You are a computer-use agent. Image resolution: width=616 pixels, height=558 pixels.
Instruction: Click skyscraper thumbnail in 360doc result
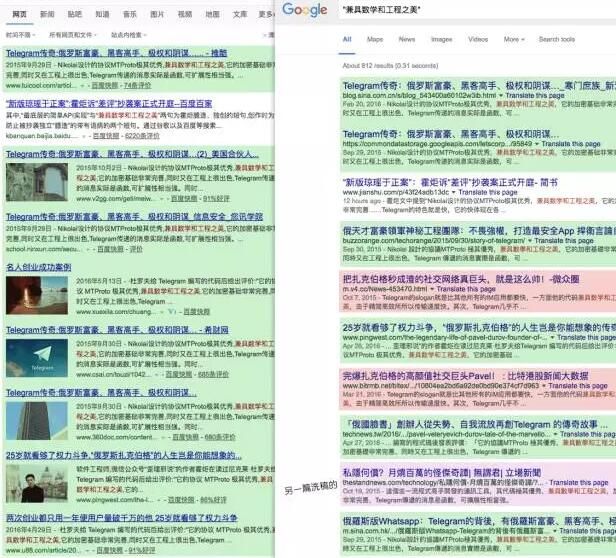tap(37, 421)
